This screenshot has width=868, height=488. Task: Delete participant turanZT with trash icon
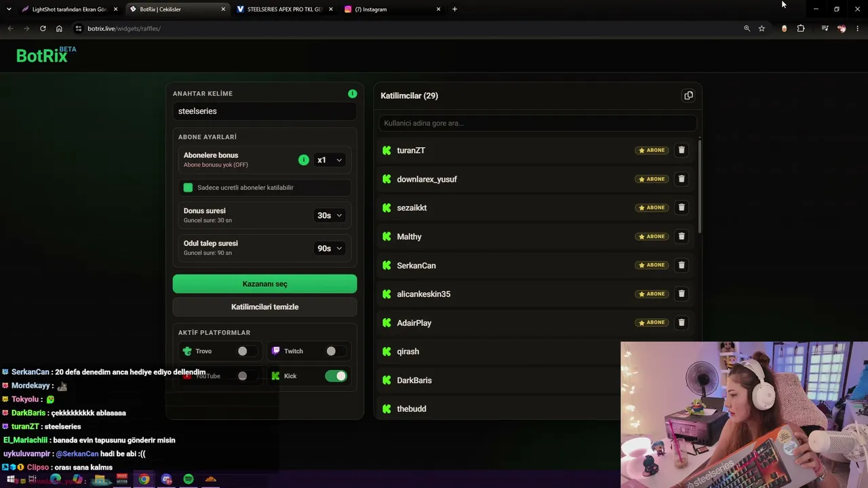click(x=682, y=150)
